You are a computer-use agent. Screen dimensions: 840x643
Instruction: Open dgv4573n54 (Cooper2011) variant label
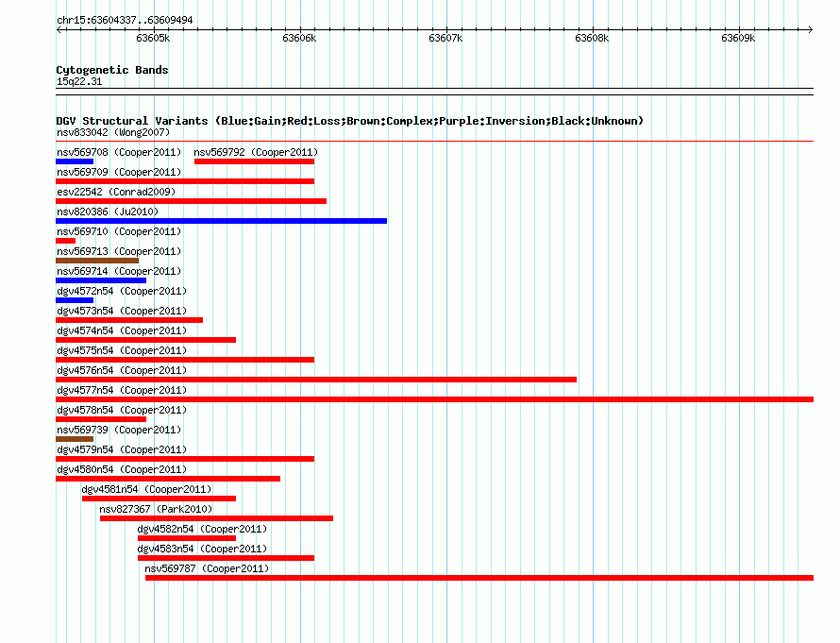(x=122, y=311)
